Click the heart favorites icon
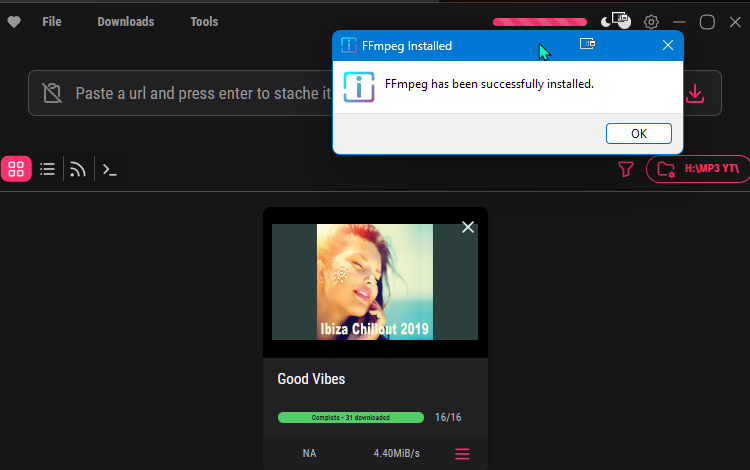Screen dimensions: 750x470 [14, 22]
